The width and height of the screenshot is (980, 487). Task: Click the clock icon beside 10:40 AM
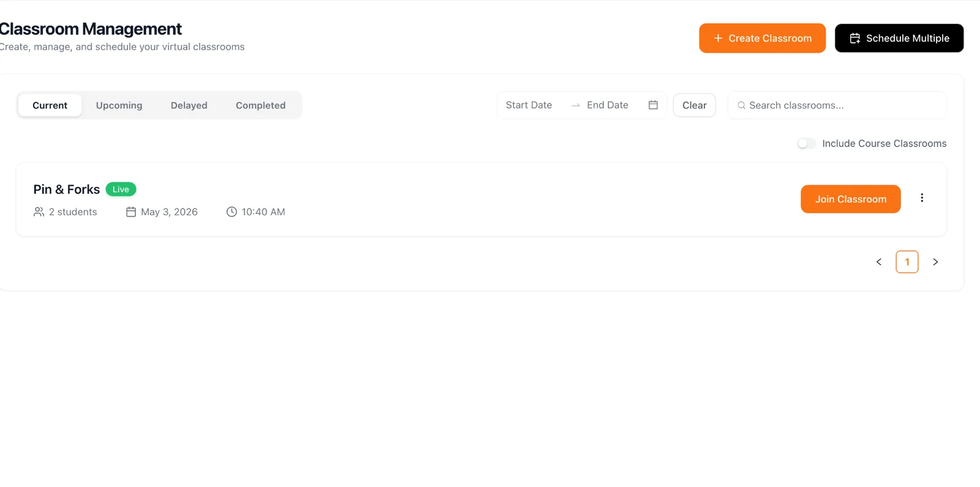pos(232,212)
